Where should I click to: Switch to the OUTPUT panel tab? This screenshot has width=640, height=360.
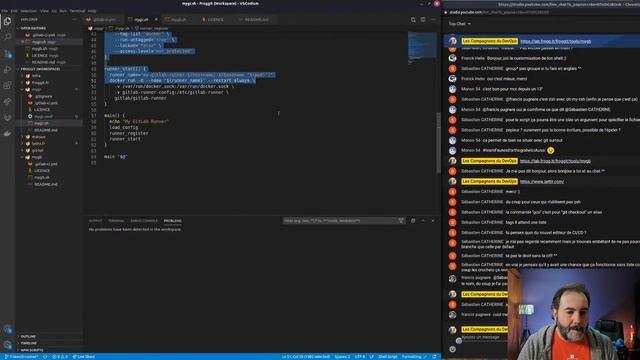point(96,221)
